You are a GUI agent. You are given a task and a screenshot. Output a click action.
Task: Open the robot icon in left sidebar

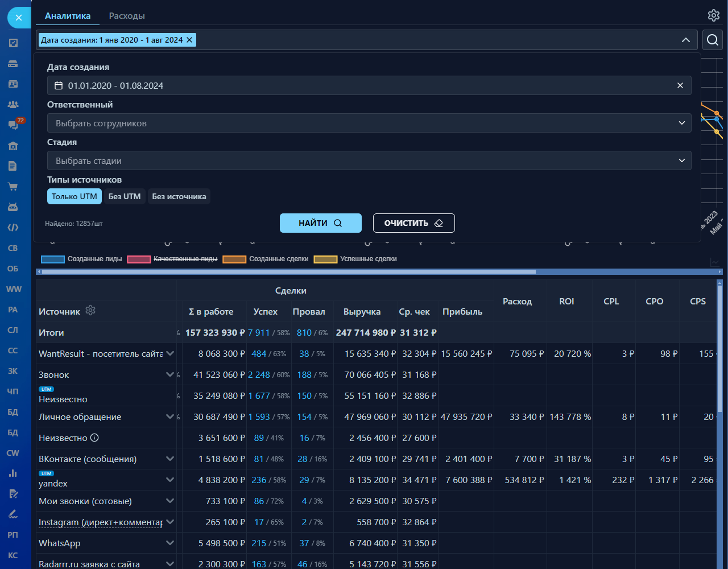click(13, 207)
